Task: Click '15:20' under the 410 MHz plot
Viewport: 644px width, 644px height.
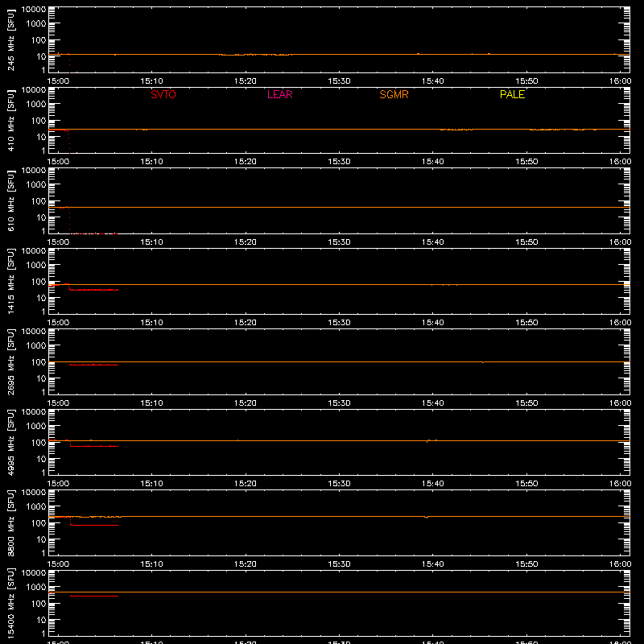Action: coord(246,162)
